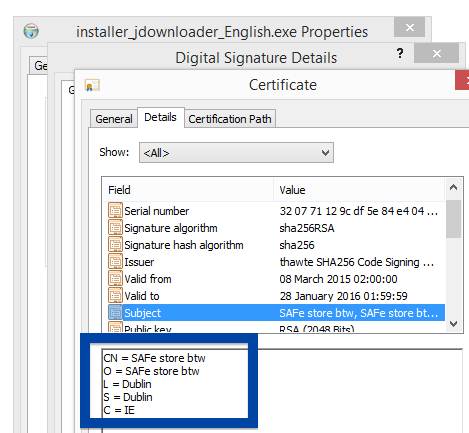Click the C = IE line
The height and width of the screenshot is (433, 469).
(119, 410)
